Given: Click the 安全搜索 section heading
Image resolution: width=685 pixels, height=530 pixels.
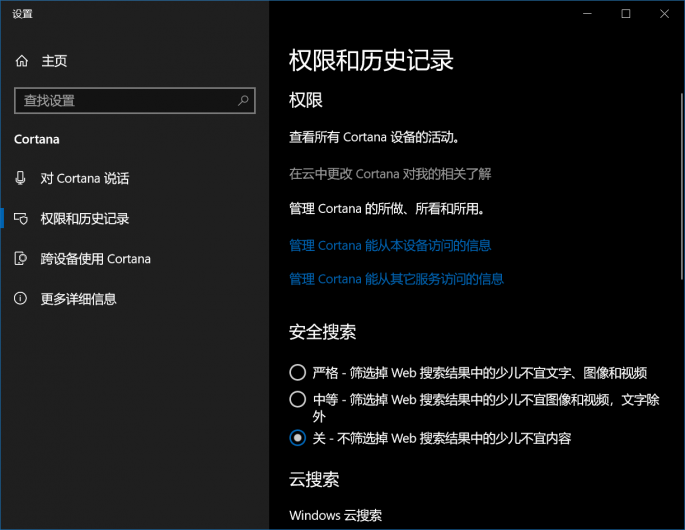Looking at the screenshot, I should click(x=322, y=332).
